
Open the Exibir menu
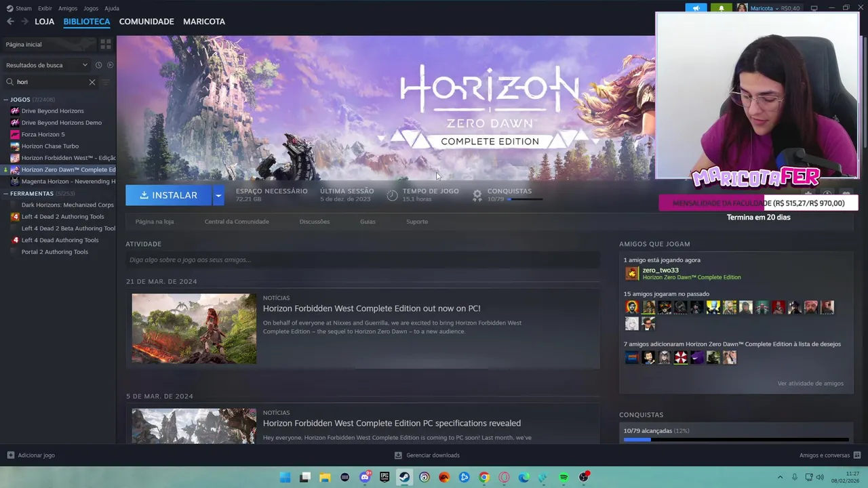45,8
